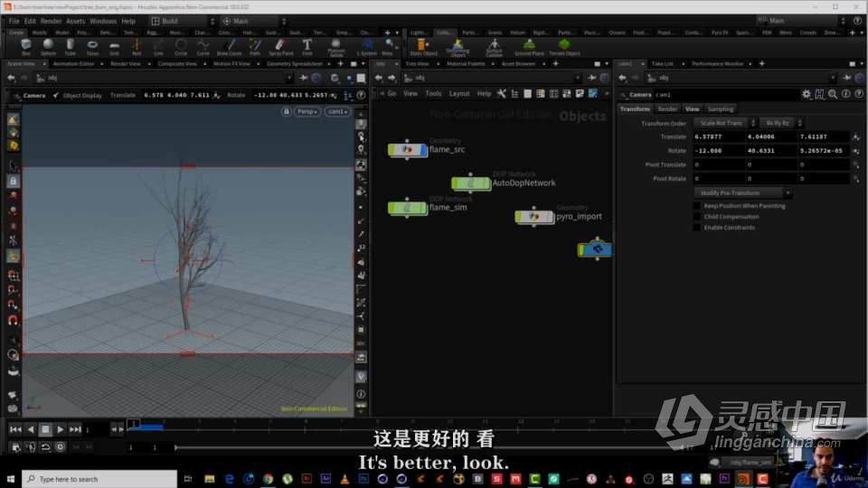
Task: Select the Font shelf tool
Action: 307,46
